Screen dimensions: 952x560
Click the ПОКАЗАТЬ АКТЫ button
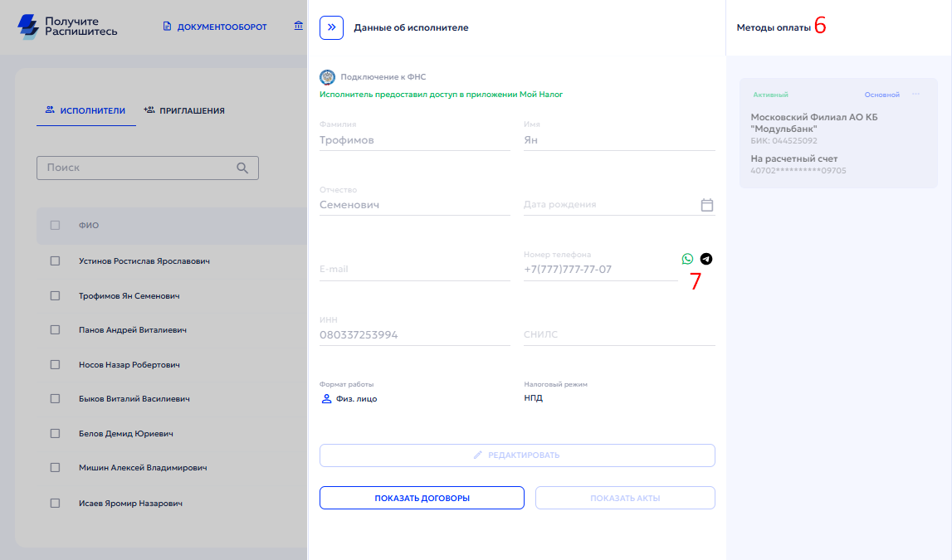(625, 498)
